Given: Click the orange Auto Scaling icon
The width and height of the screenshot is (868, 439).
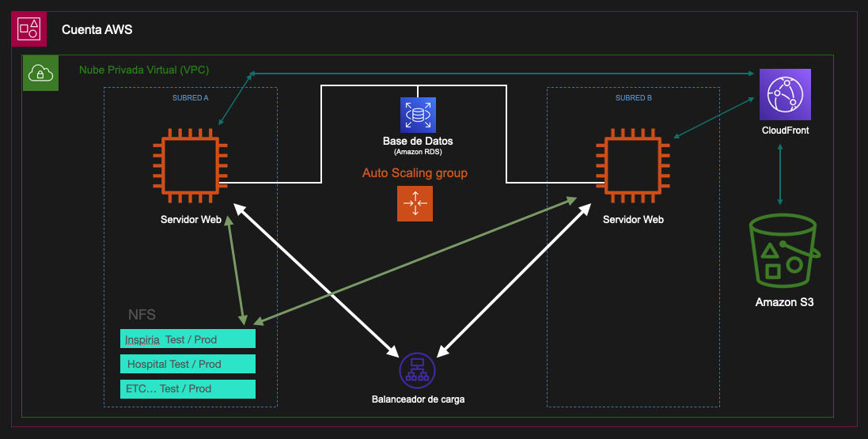Looking at the screenshot, I should [x=415, y=203].
